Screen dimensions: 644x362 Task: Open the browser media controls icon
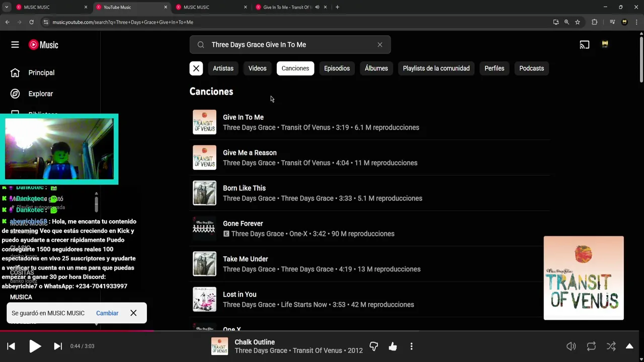[x=612, y=22]
